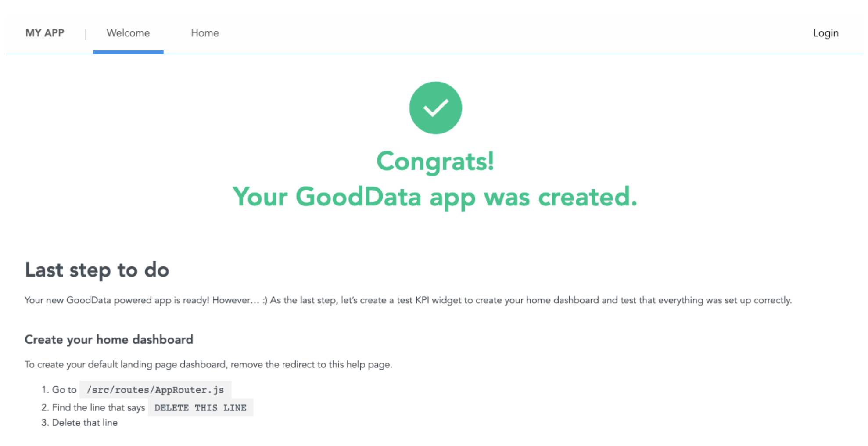Click "Find the line that says" step text
The image size is (868, 446).
(98, 407)
